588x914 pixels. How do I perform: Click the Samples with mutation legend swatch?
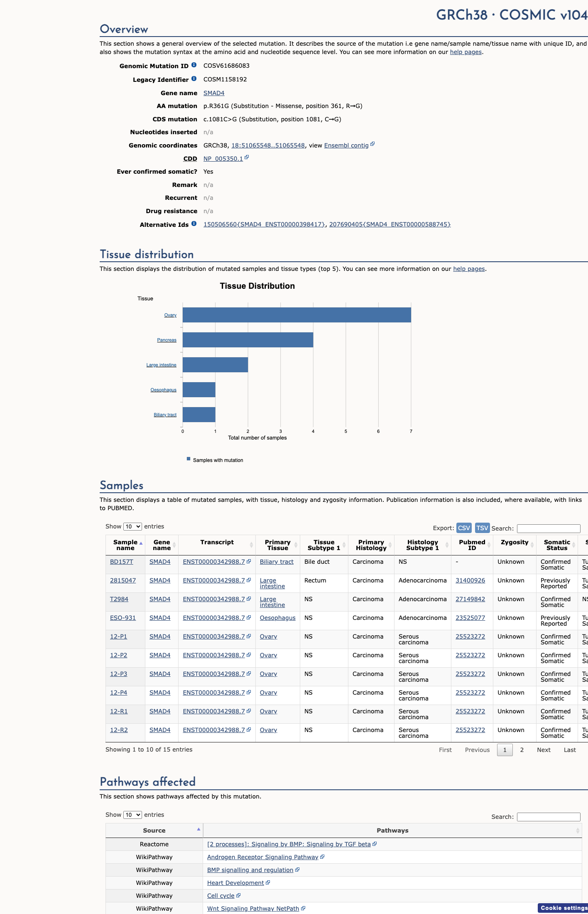(189, 459)
